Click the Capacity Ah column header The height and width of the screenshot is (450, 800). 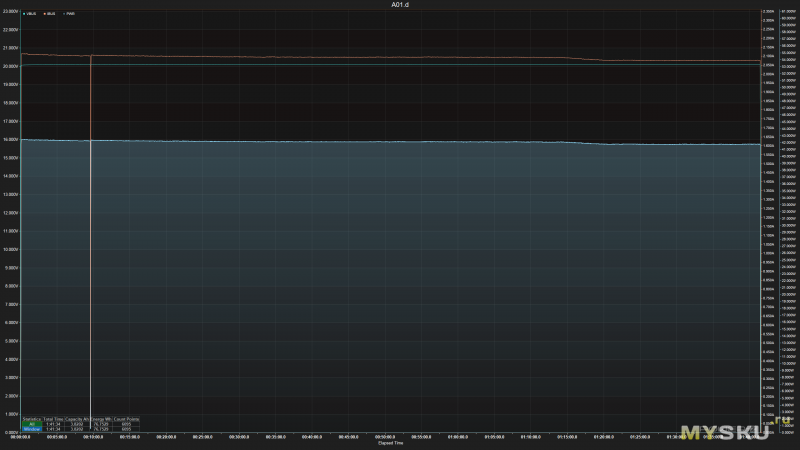click(77, 419)
